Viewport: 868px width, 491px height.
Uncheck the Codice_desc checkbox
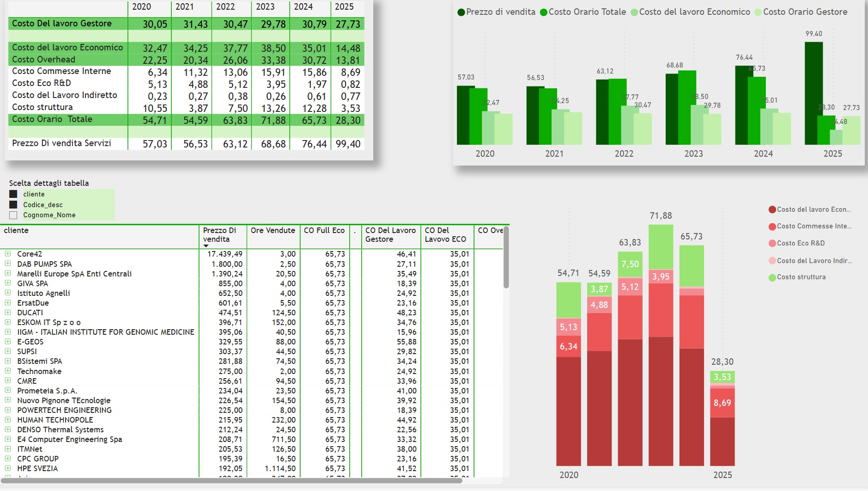tap(13, 205)
